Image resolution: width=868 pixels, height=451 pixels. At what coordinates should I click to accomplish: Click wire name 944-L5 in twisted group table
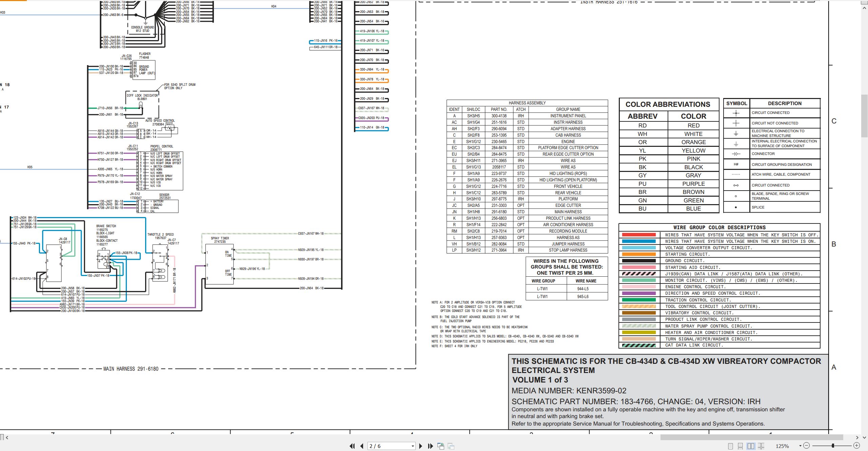point(583,289)
